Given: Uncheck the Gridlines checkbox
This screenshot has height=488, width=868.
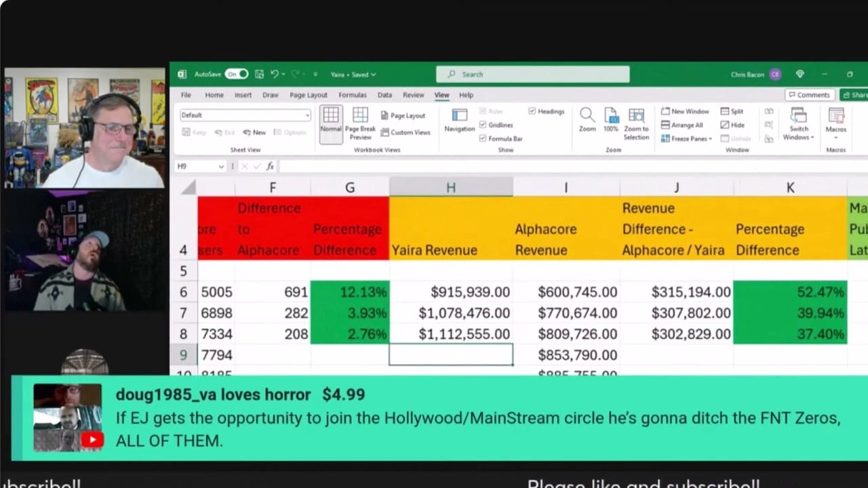Looking at the screenshot, I should pos(483,125).
